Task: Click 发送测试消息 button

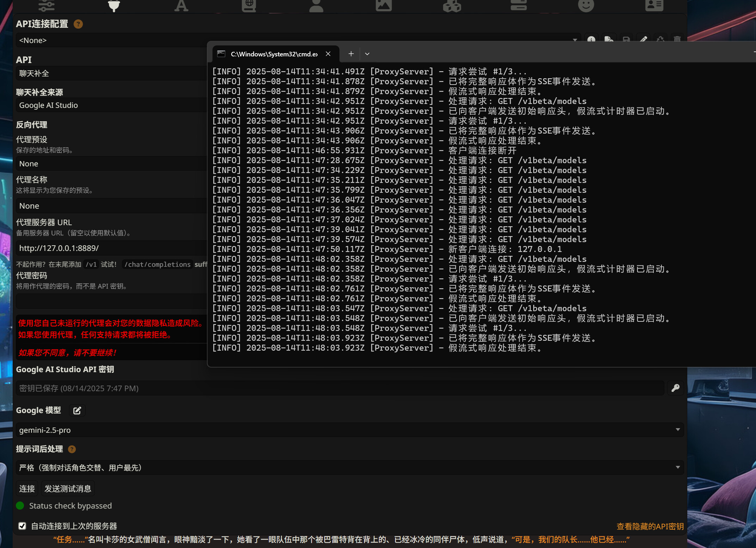Action: point(68,489)
